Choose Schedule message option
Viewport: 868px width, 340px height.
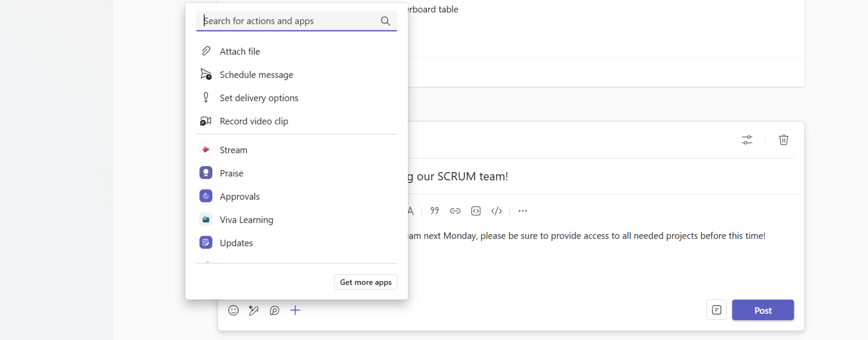(256, 75)
